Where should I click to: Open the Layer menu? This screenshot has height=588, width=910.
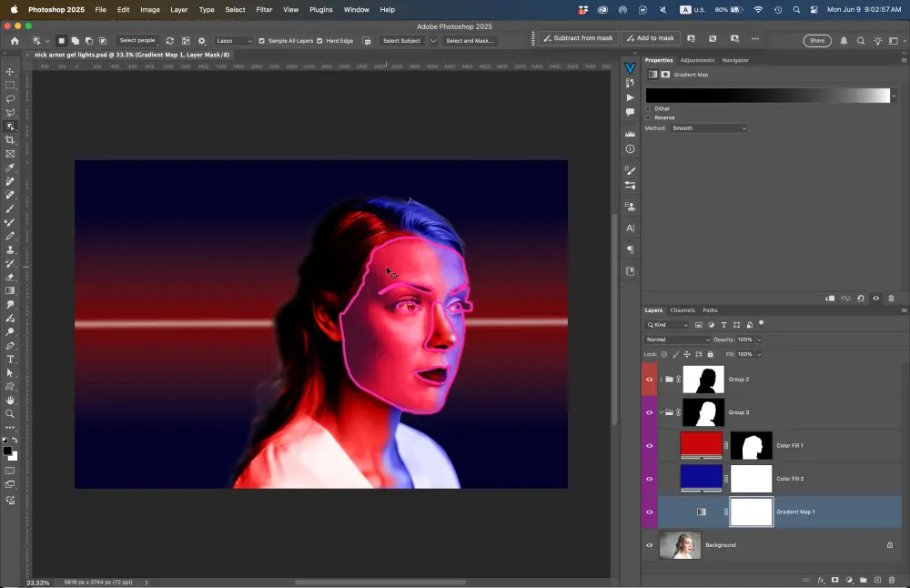[x=178, y=10]
